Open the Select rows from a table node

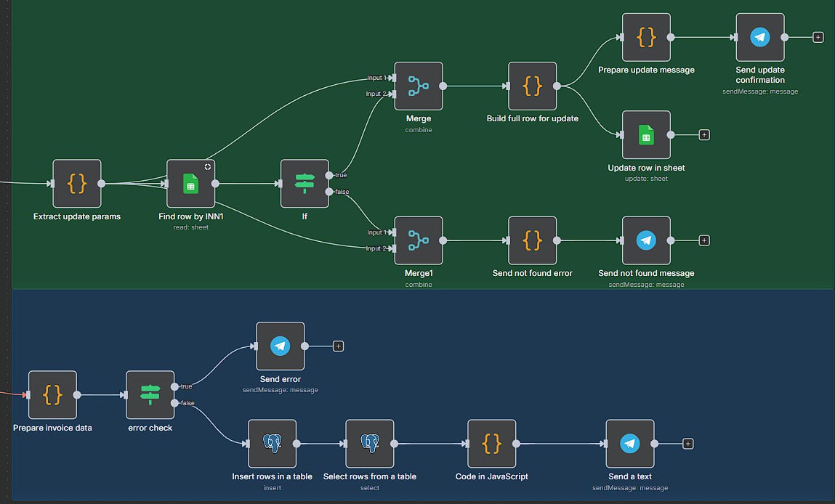click(370, 444)
